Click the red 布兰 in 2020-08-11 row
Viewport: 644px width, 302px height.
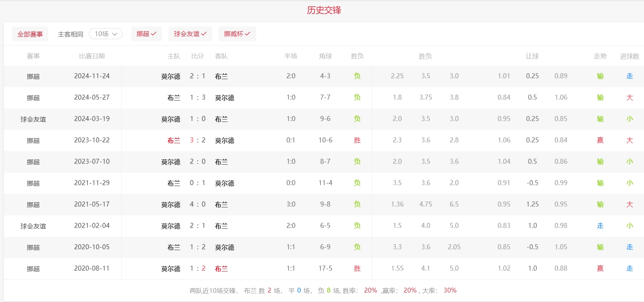click(x=221, y=269)
